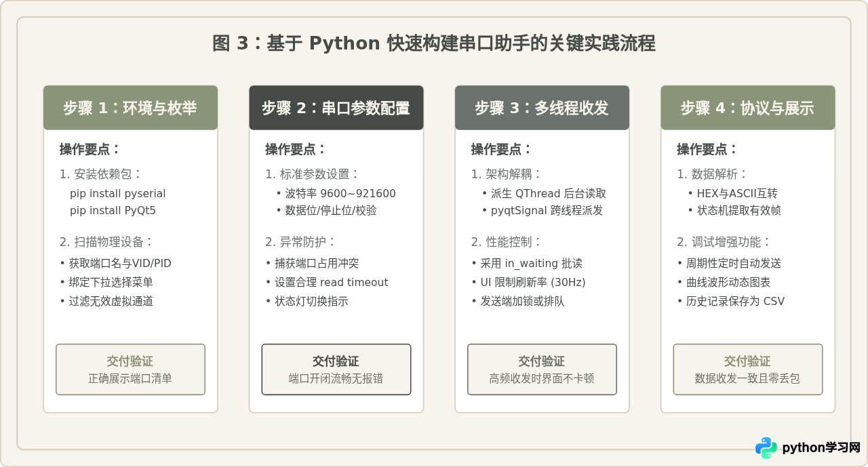This screenshot has width=868, height=467.
Task: Click the 数据收发一致且零丢包 verification box
Action: (748, 369)
